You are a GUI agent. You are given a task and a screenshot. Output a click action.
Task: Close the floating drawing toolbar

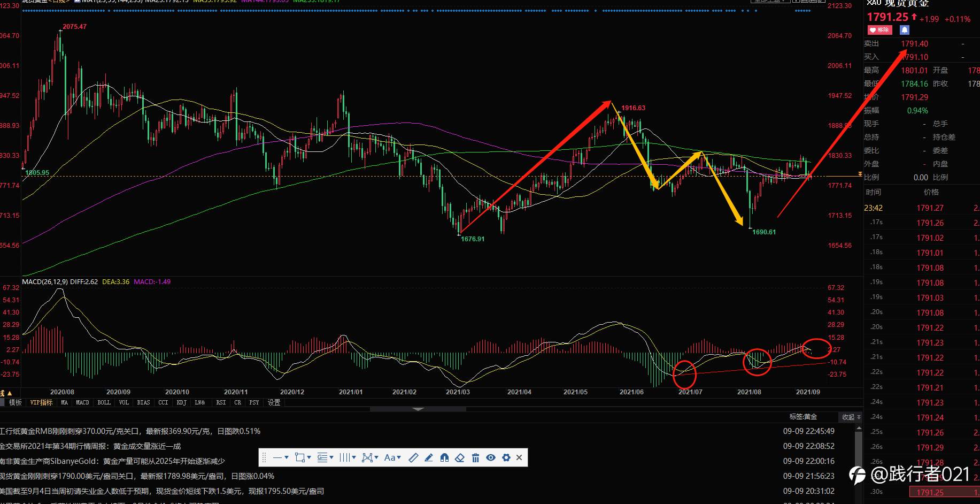[519, 457]
